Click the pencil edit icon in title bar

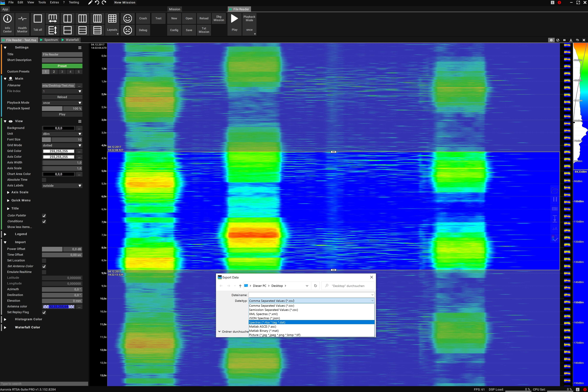click(x=90, y=2)
